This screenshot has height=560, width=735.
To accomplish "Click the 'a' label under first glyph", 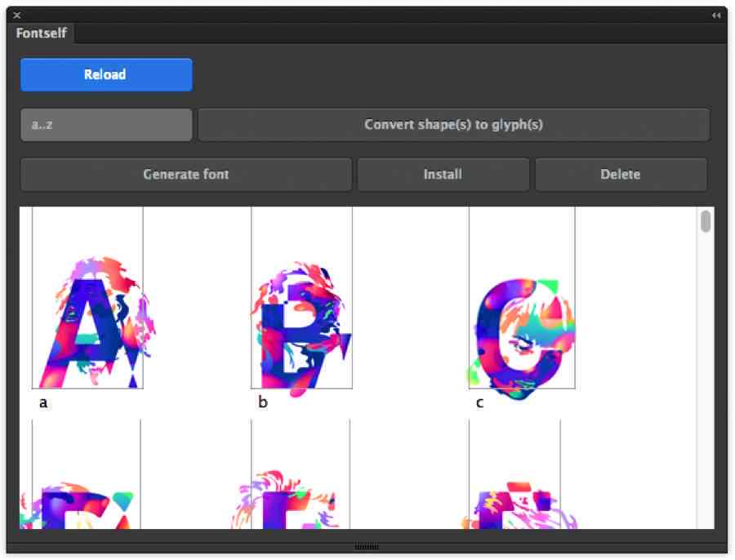I will tap(43, 402).
